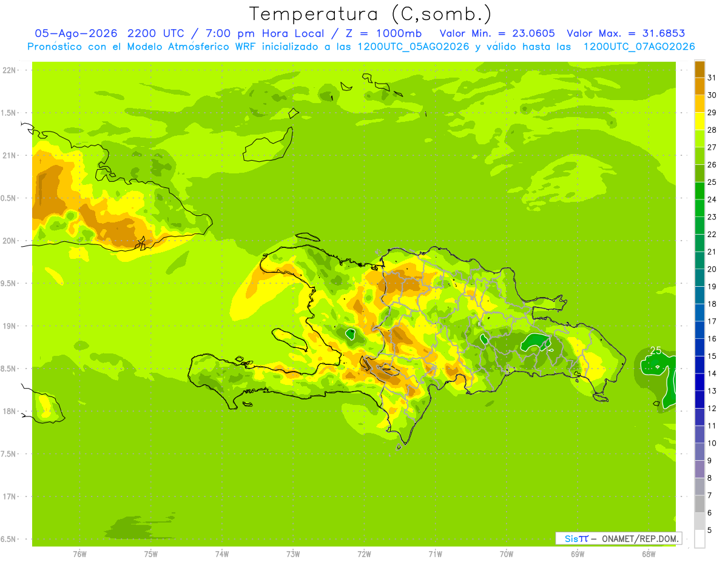Click the legend value '16'
The height and width of the screenshot is (562, 728).
click(712, 339)
